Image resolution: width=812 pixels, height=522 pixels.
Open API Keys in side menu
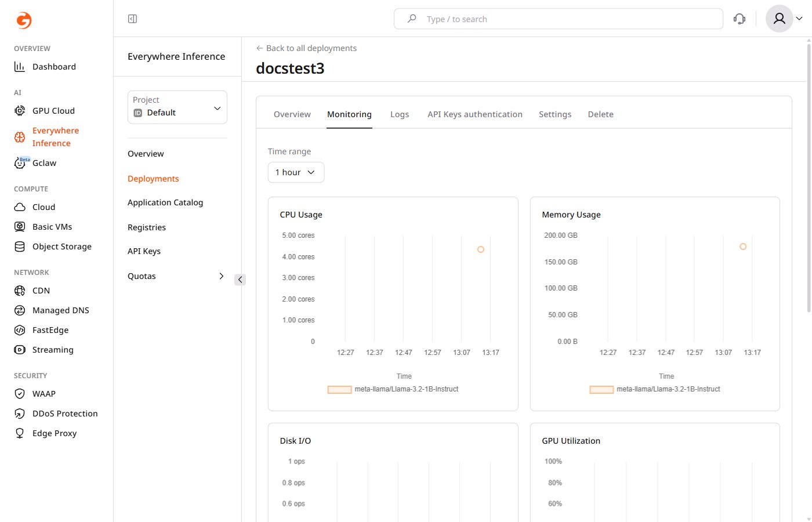(144, 251)
